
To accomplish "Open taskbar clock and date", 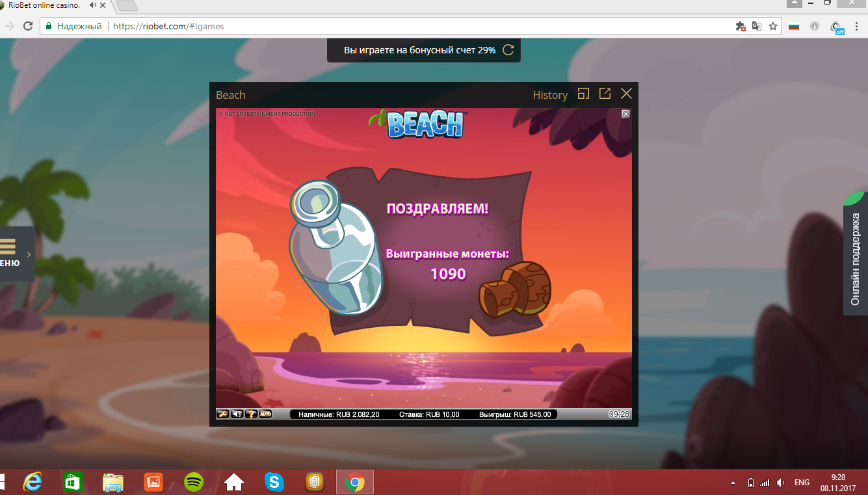I will pos(838,482).
